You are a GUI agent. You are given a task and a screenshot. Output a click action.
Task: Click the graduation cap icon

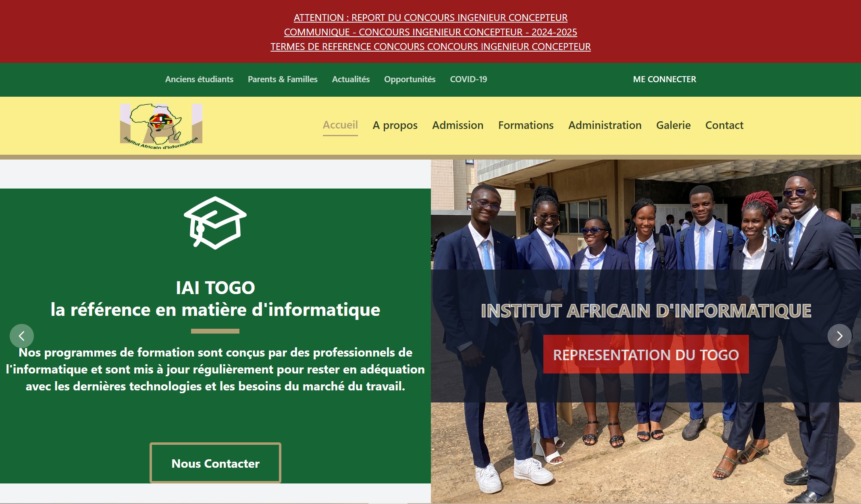(x=215, y=223)
